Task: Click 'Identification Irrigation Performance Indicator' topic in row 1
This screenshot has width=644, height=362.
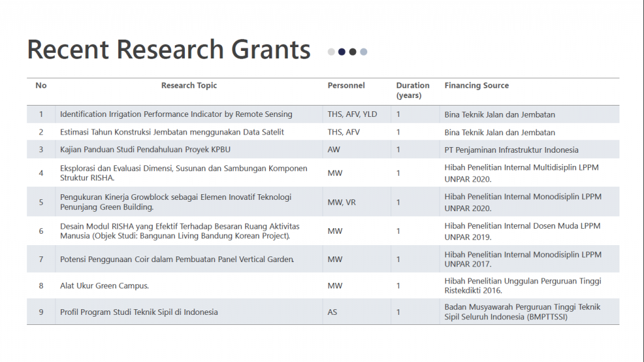Action: pyautogui.click(x=175, y=114)
